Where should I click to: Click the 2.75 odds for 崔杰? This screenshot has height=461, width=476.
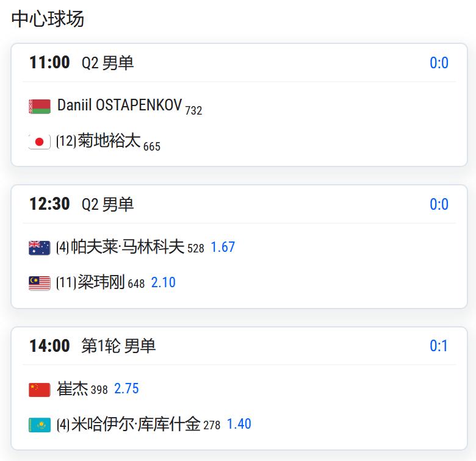(126, 388)
